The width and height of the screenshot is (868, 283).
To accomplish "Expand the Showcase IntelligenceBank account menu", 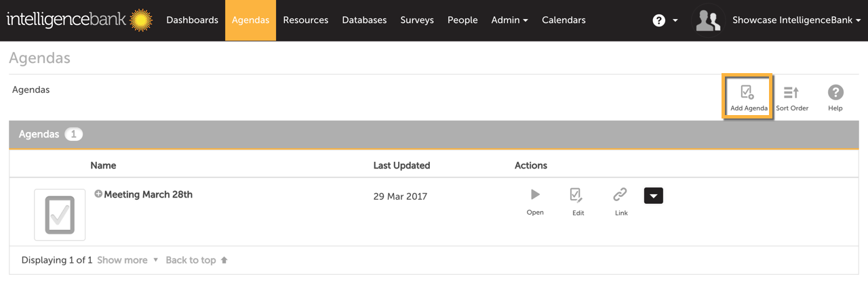I will point(796,20).
